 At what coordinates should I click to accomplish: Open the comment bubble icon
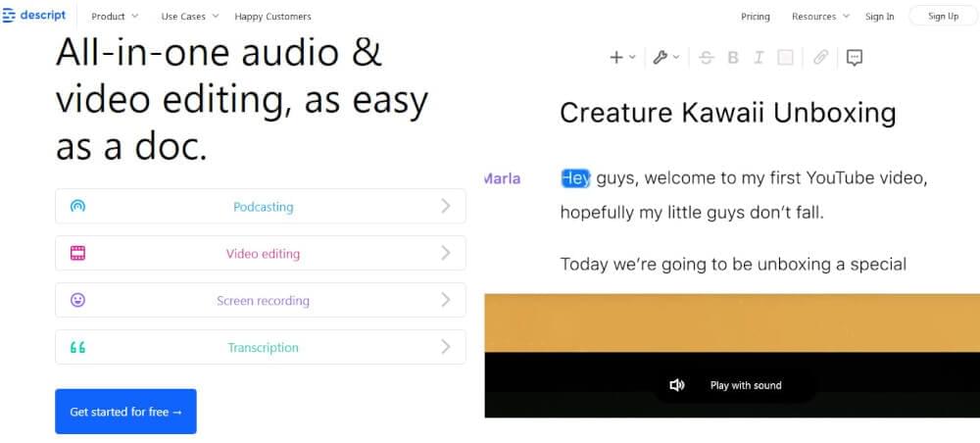tap(855, 58)
